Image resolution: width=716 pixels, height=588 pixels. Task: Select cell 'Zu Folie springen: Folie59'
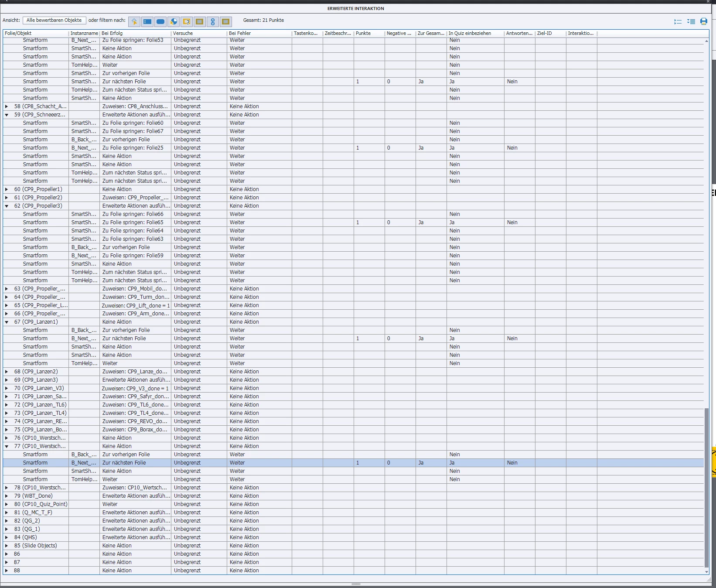[135, 256]
